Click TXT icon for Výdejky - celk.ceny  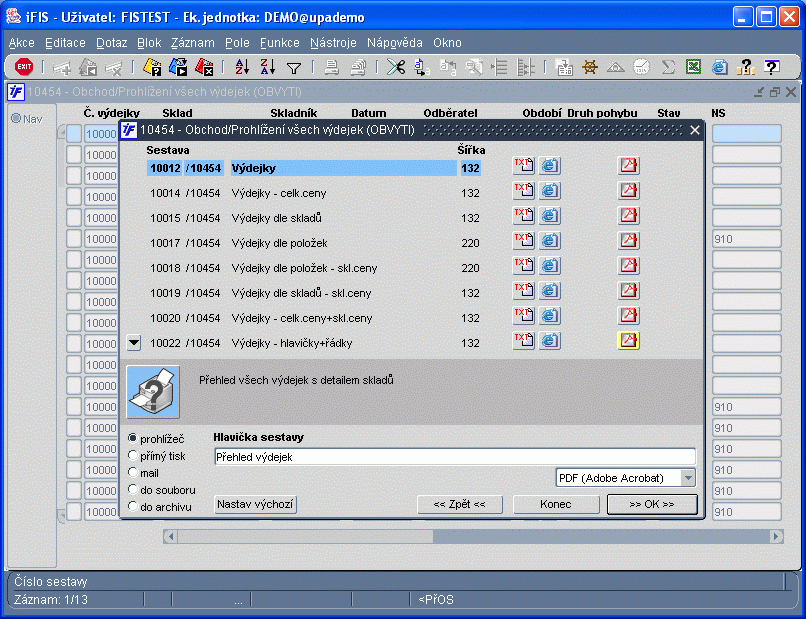523,191
